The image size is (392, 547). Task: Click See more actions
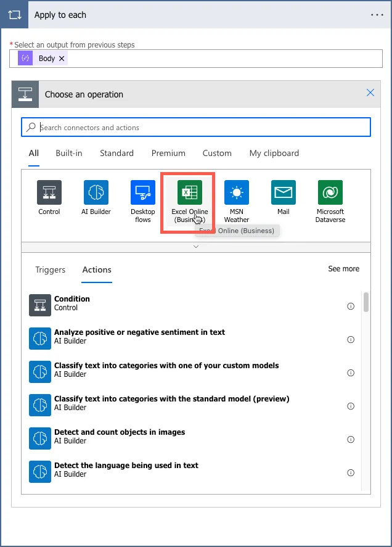[x=343, y=269]
